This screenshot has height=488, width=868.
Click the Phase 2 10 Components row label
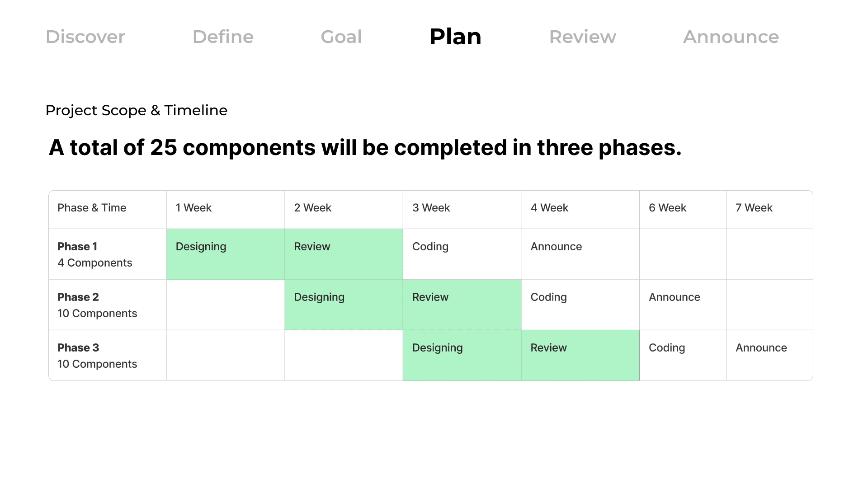(108, 305)
